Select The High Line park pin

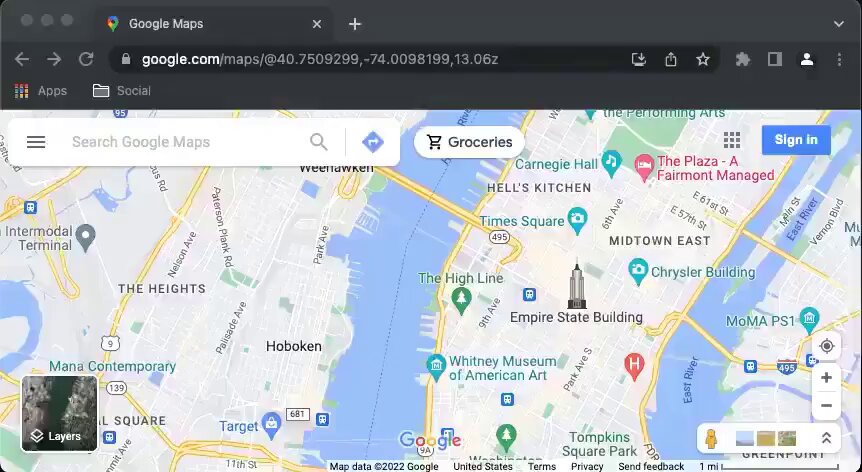[461, 301]
